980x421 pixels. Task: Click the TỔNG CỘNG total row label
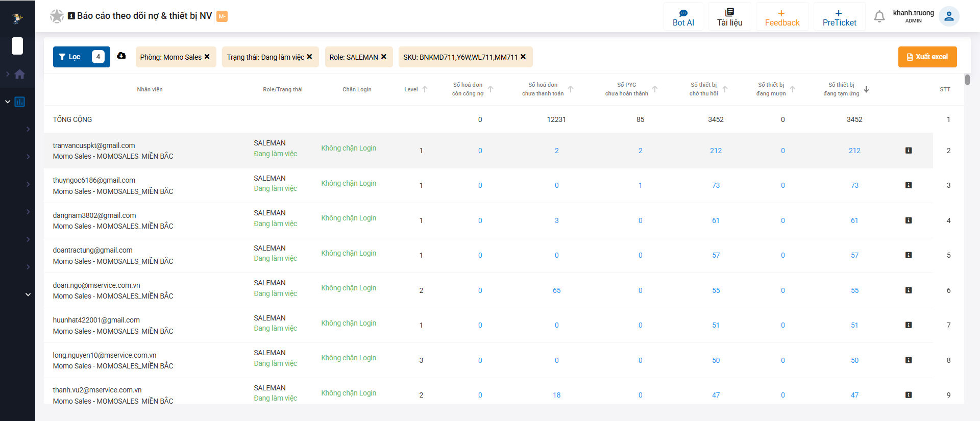click(72, 119)
